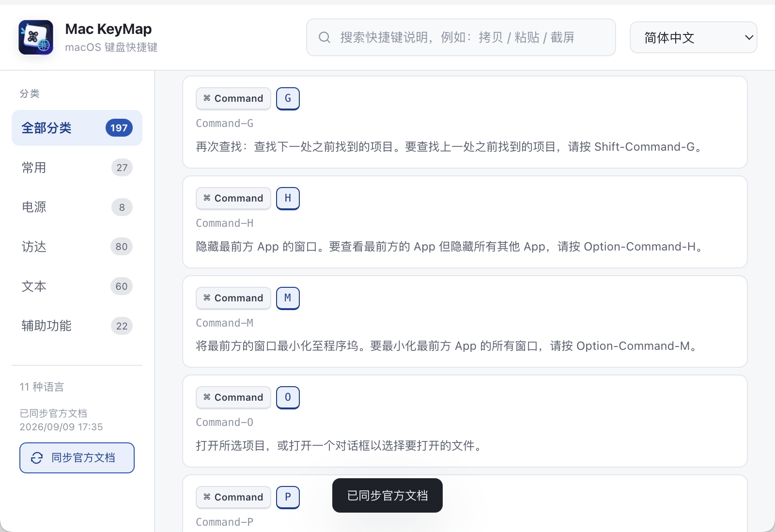Click the sync timestamp 2026/09/09 17:35

click(x=61, y=427)
